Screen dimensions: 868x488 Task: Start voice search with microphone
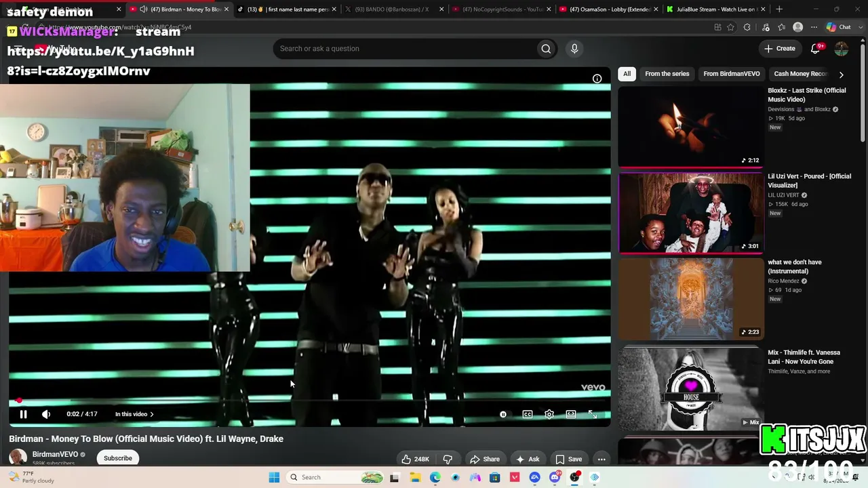click(x=574, y=49)
